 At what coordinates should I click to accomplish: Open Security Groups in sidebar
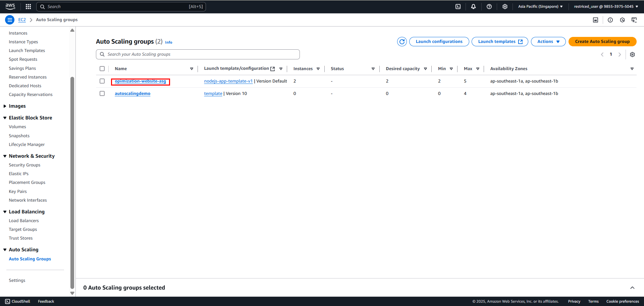point(24,165)
